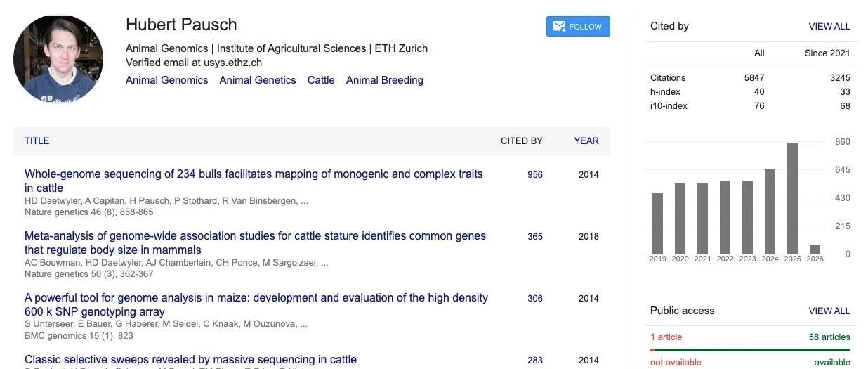Viewport: 868px width, 369px height.
Task: Click the Follow button with envelope icon
Action: pos(578,27)
